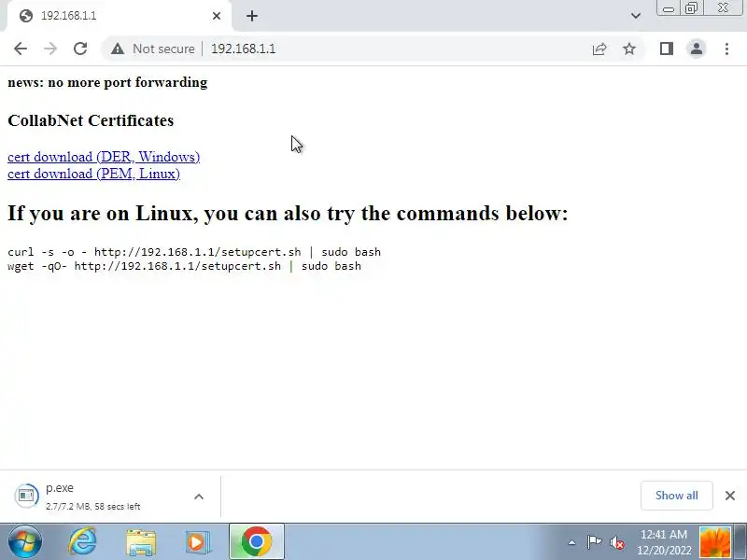Share this page via share icon
Viewport: 747px width, 560px height.
point(599,49)
